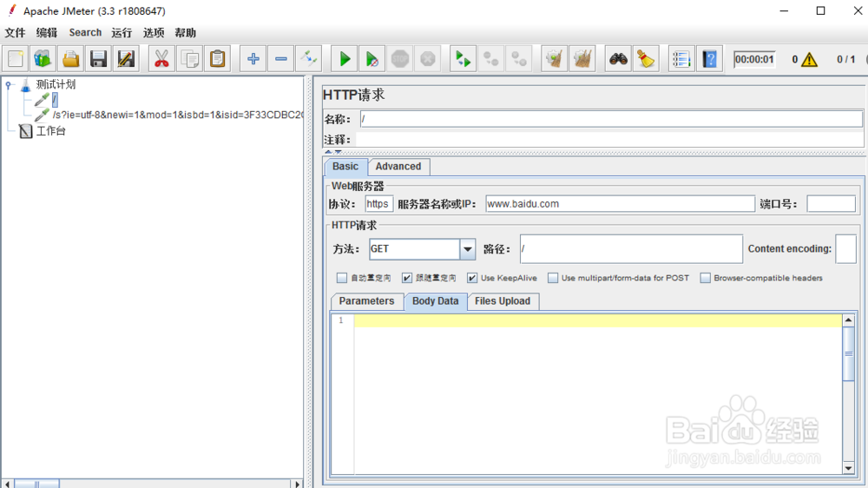868x488 pixels.
Task: Click the New test plan icon
Action: coord(16,59)
